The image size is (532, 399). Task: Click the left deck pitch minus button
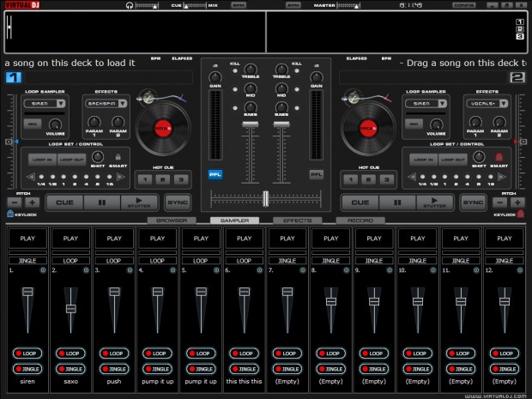pos(15,203)
